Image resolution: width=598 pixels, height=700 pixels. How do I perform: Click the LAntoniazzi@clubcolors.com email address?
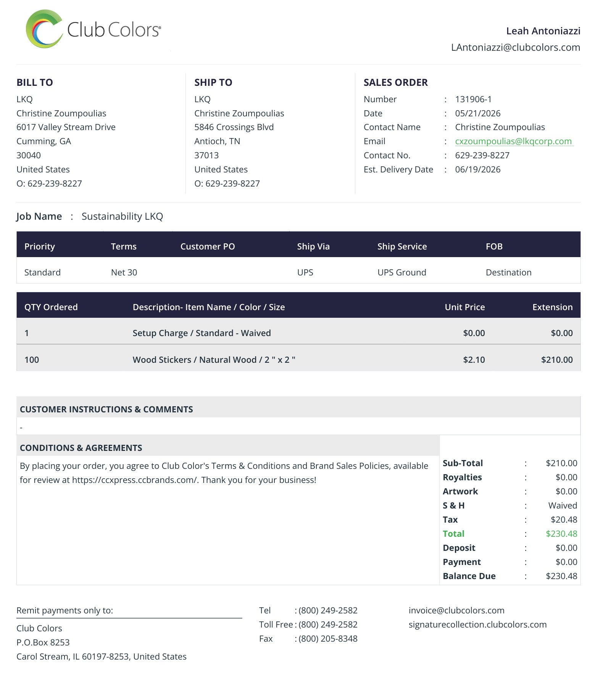516,47
